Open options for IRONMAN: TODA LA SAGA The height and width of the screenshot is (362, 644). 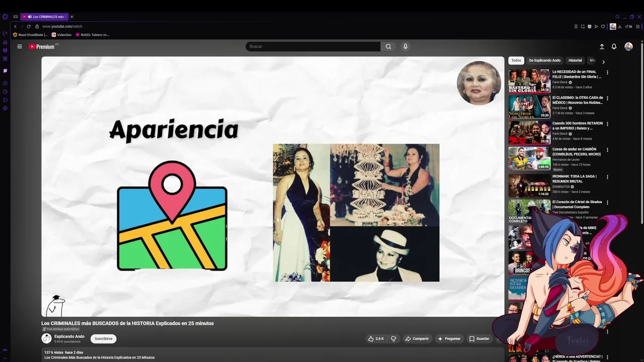[607, 177]
